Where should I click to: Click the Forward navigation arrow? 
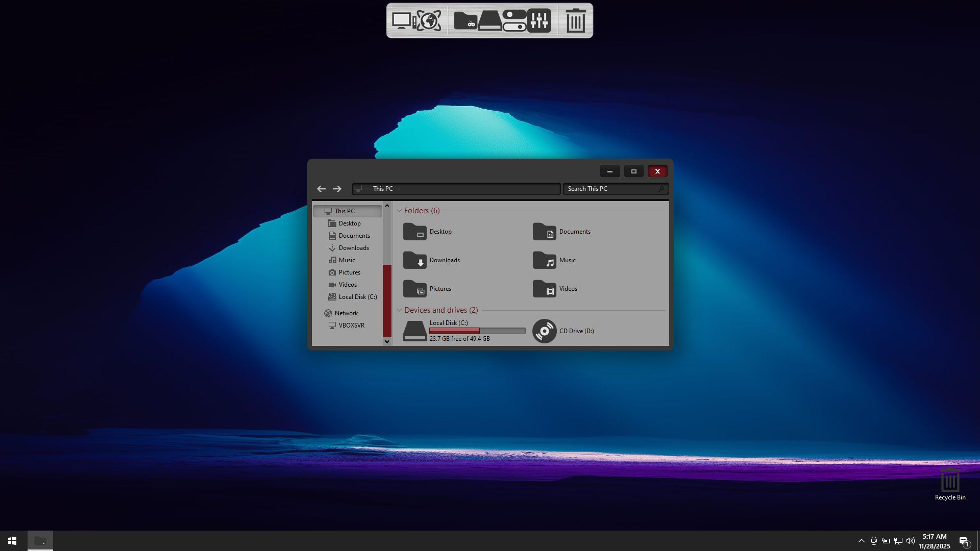tap(337, 189)
